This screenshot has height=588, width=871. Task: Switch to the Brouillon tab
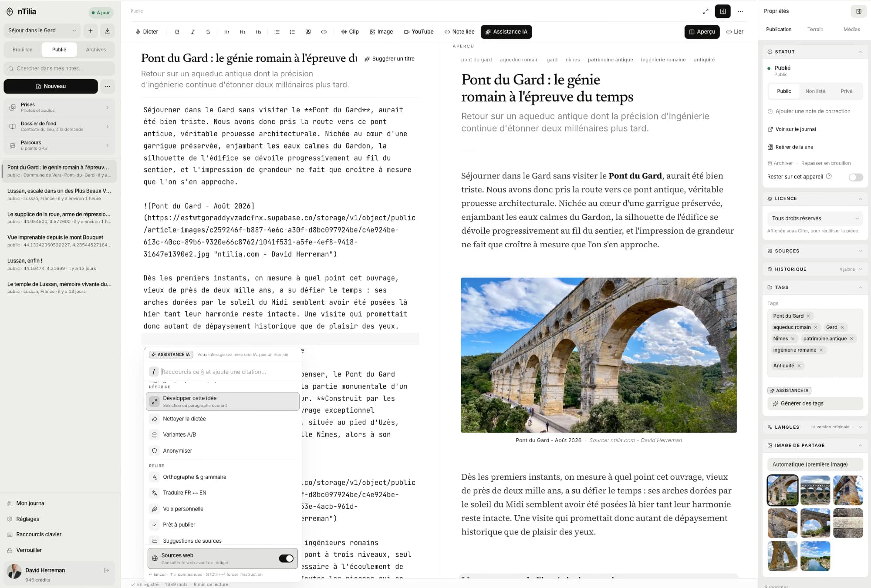coord(23,50)
